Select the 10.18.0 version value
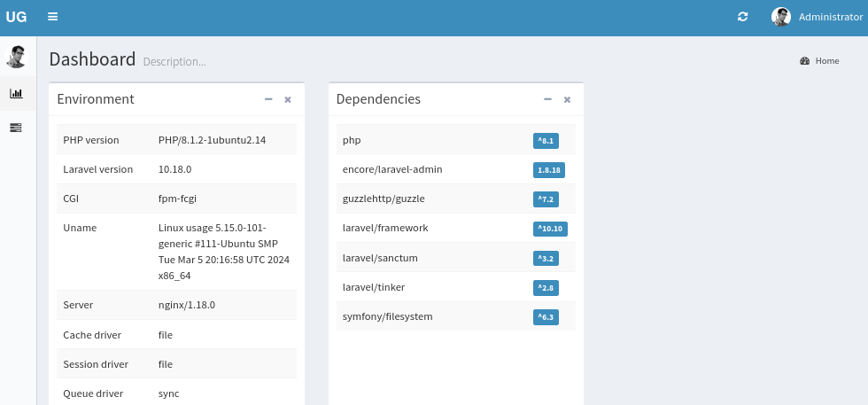The width and height of the screenshot is (868, 405). coord(175,169)
